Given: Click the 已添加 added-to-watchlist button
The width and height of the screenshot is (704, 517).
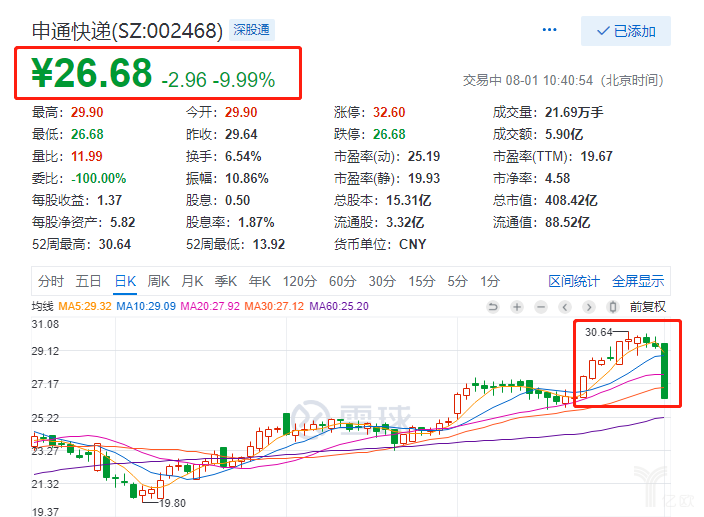Looking at the screenshot, I should pos(625,31).
